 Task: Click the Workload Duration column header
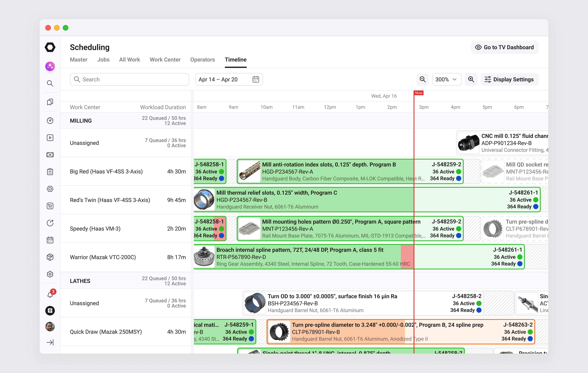click(x=163, y=107)
